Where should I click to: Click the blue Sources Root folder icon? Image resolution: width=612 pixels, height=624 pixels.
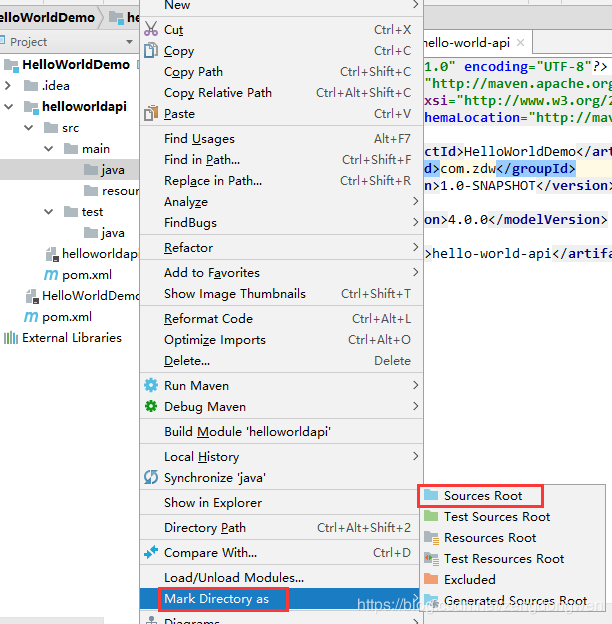point(431,495)
